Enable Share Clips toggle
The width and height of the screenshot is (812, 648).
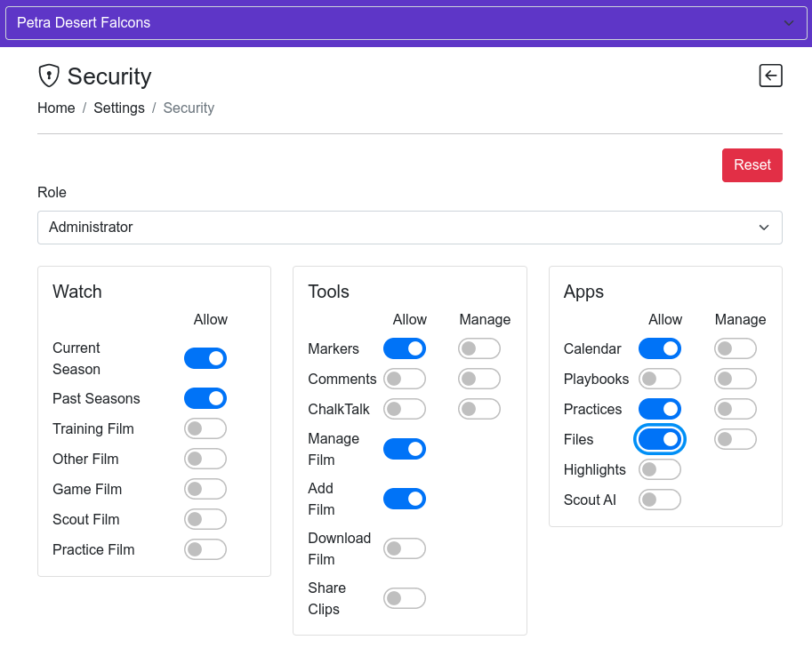click(x=405, y=598)
